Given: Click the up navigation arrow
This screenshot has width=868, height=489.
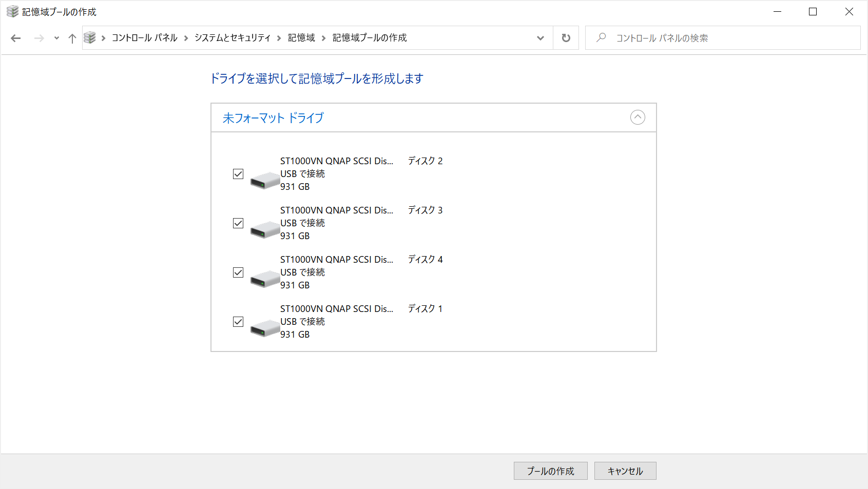Looking at the screenshot, I should click(72, 37).
